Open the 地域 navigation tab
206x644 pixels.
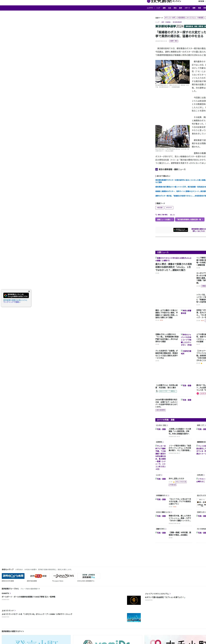tap(199, 8)
